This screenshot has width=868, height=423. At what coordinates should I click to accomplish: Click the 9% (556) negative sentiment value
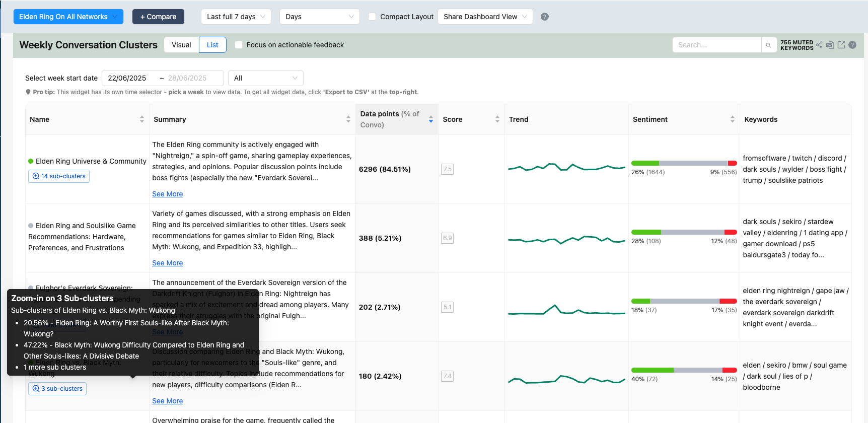point(724,172)
